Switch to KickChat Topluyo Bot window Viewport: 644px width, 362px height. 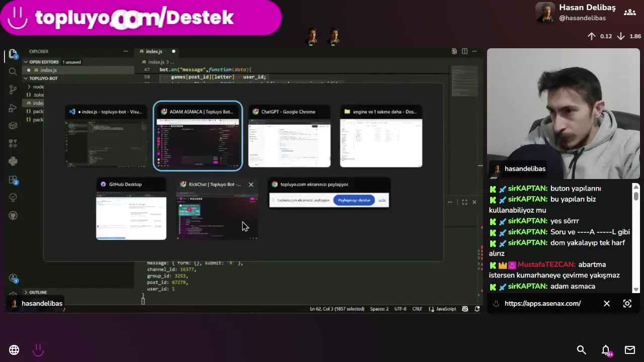pos(216,209)
